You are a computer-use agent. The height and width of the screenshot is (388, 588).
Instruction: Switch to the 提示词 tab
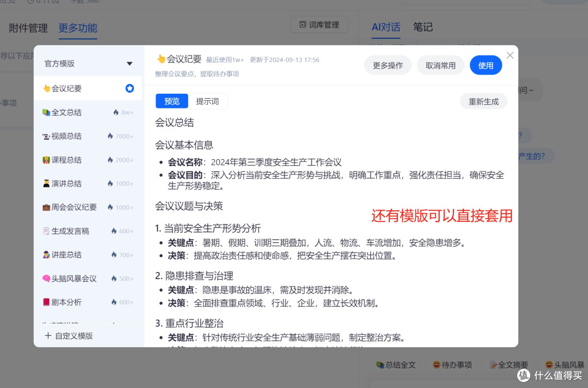coord(207,101)
